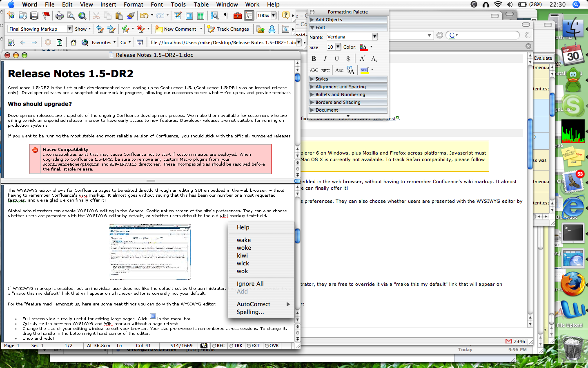The width and height of the screenshot is (588, 368).
Task: Click the Track Changes button
Action: [x=228, y=29]
